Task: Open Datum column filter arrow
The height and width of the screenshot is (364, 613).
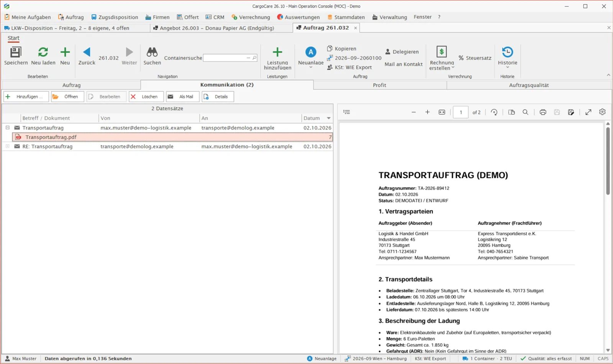Action: pos(329,118)
